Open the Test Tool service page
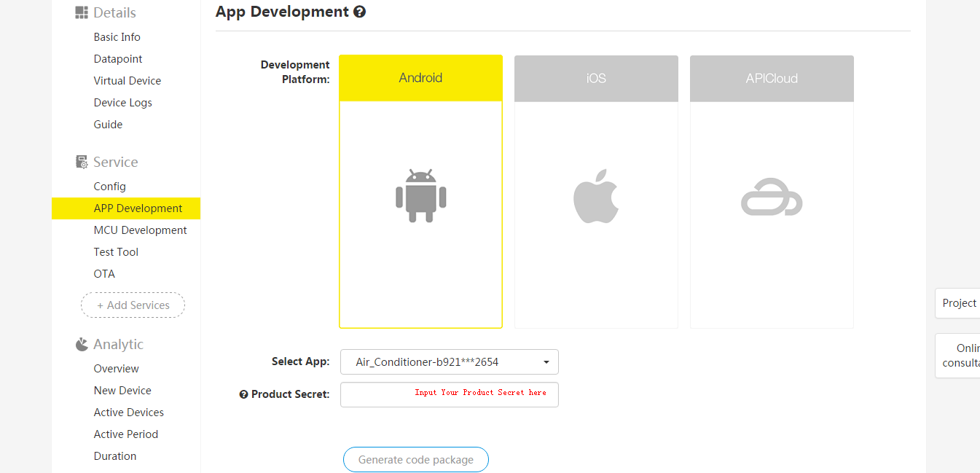 pyautogui.click(x=116, y=252)
